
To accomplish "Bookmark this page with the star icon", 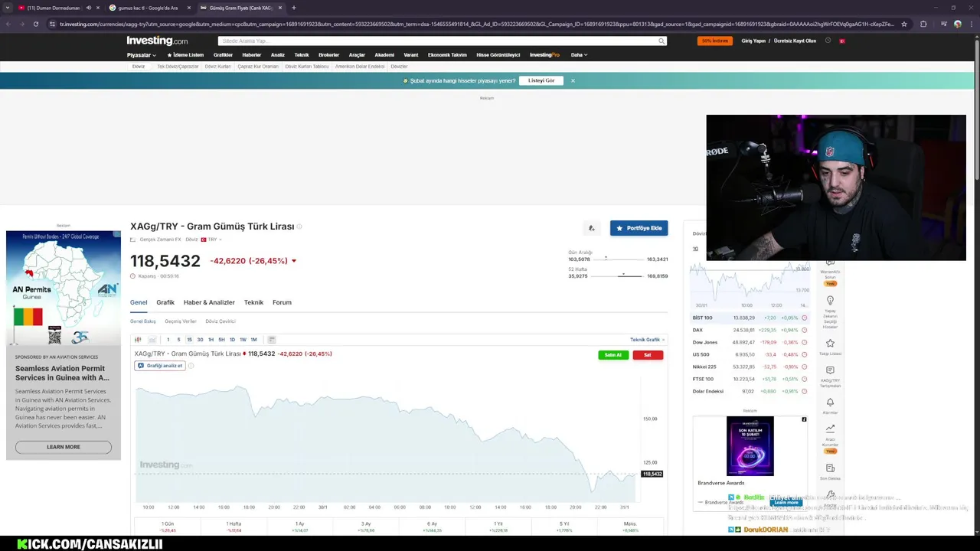I will (x=904, y=24).
